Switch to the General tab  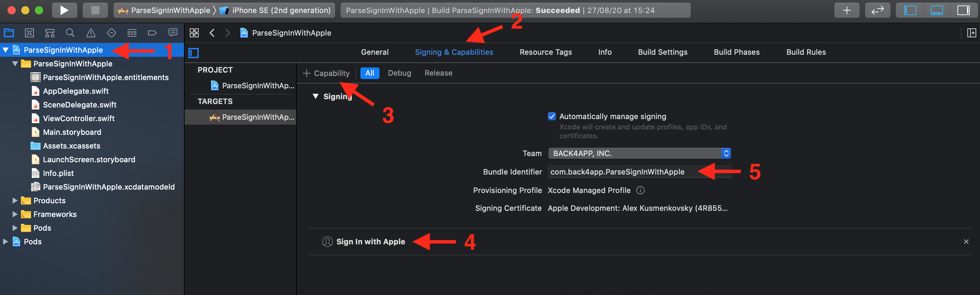pos(375,52)
